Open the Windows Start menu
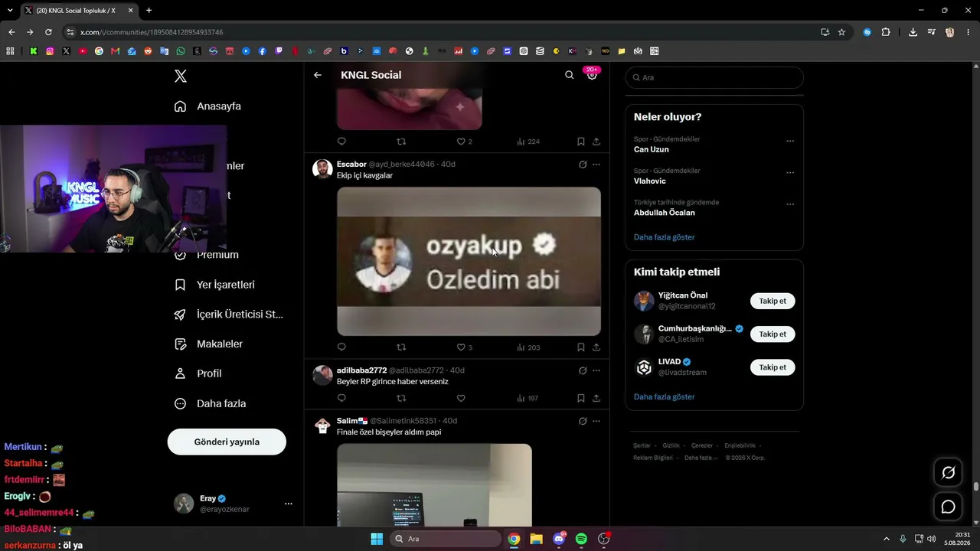 tap(377, 539)
